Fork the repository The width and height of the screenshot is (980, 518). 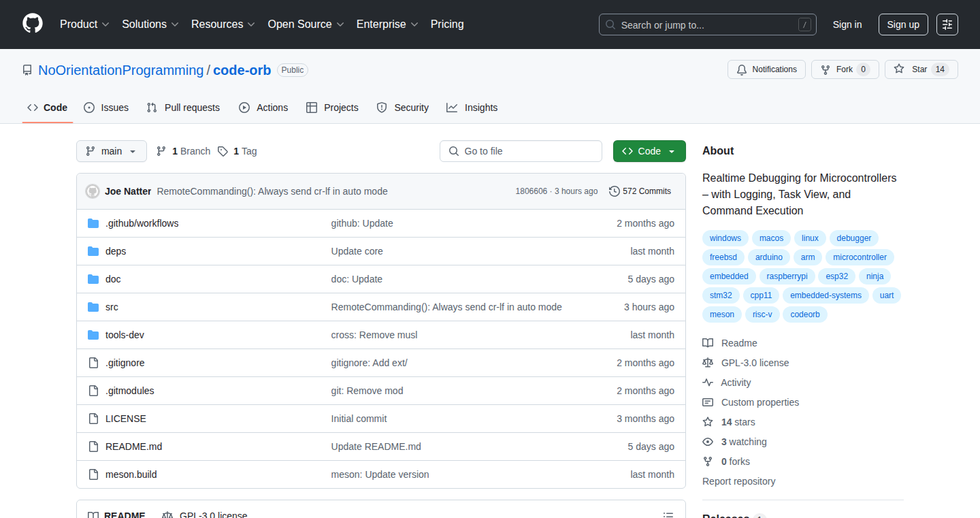point(845,69)
